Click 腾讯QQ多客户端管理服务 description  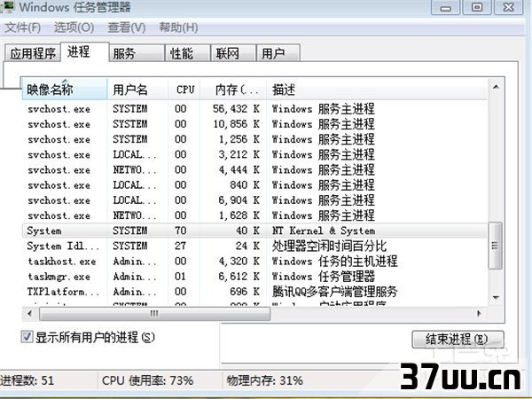[334, 292]
